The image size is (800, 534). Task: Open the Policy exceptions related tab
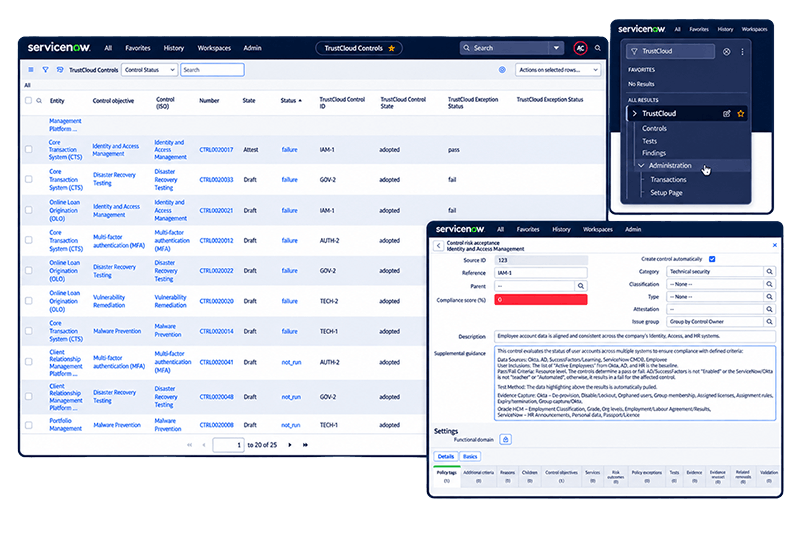point(646,476)
